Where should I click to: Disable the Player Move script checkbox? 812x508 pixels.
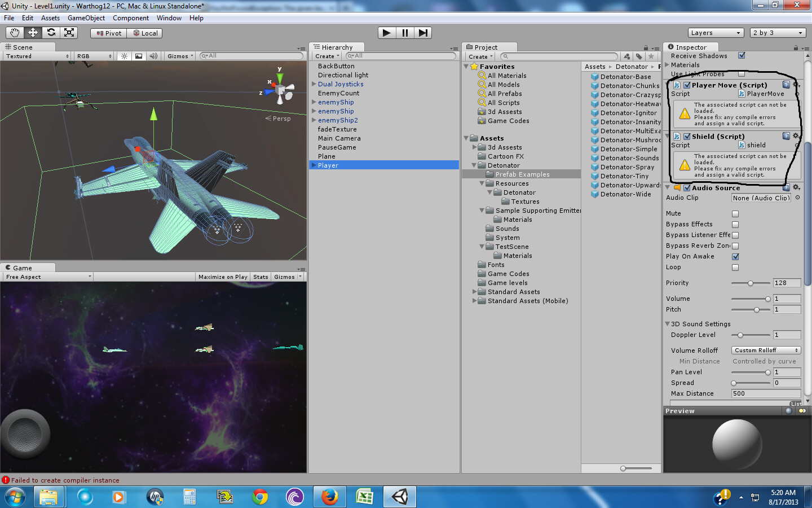686,85
